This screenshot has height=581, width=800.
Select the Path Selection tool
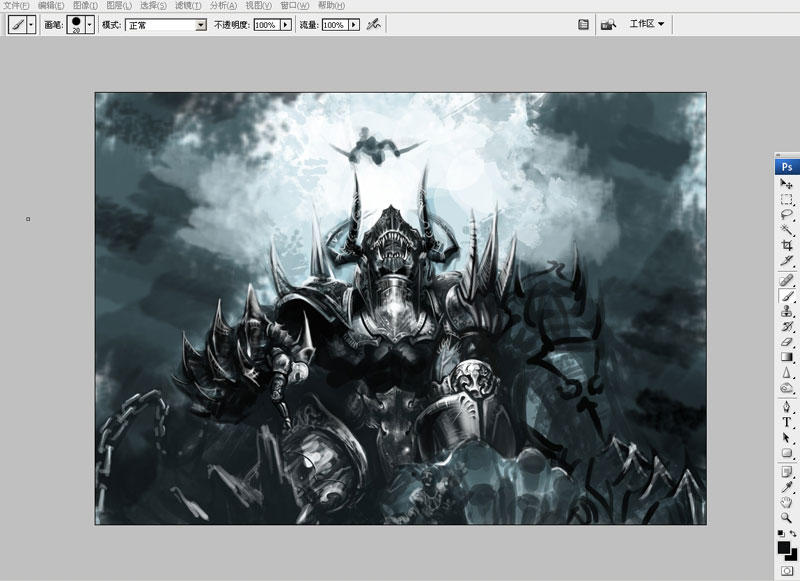786,438
